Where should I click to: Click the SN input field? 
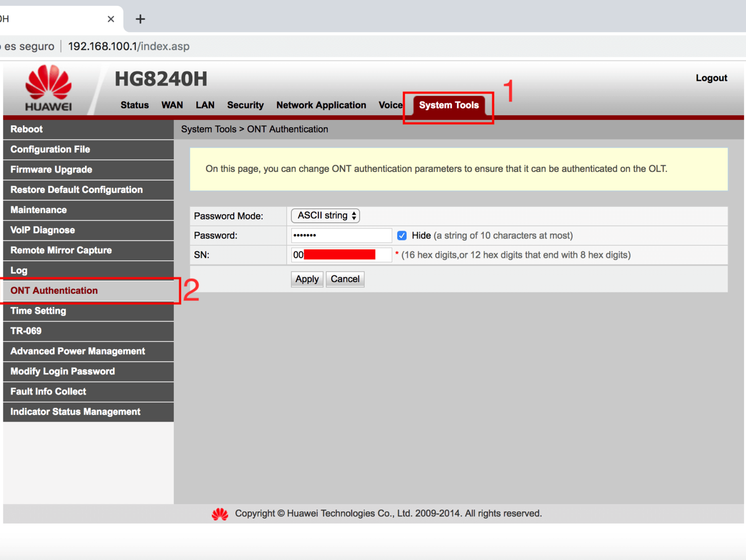(x=341, y=255)
